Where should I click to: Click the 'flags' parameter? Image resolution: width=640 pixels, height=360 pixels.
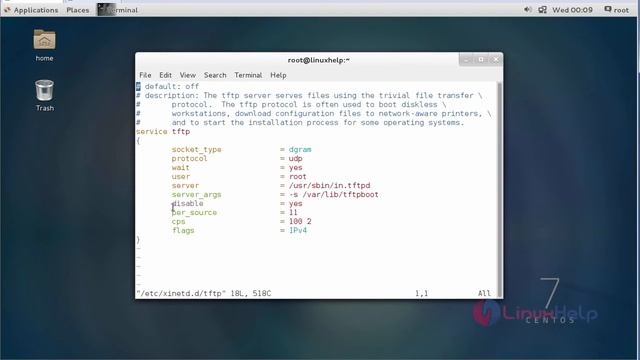[x=183, y=230]
